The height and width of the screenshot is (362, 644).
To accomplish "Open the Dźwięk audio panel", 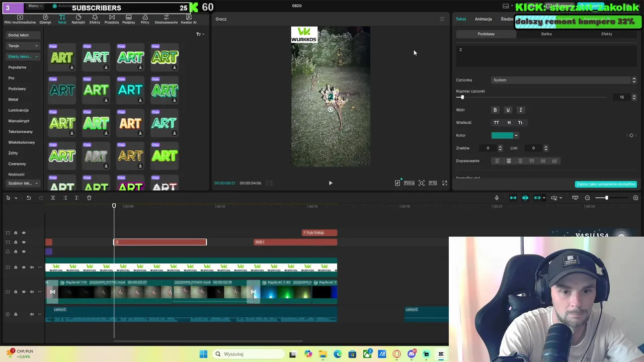I will 45,19.
